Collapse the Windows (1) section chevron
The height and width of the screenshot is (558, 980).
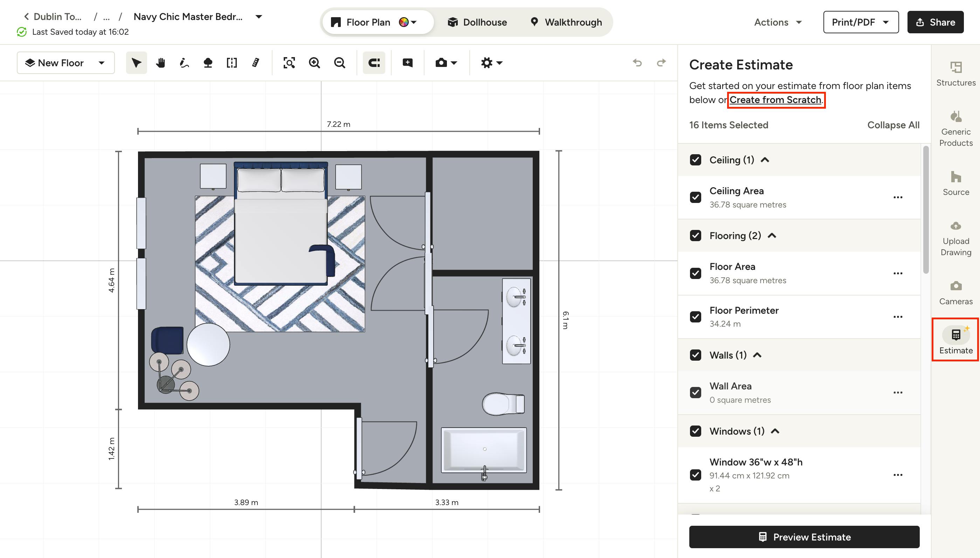(775, 431)
